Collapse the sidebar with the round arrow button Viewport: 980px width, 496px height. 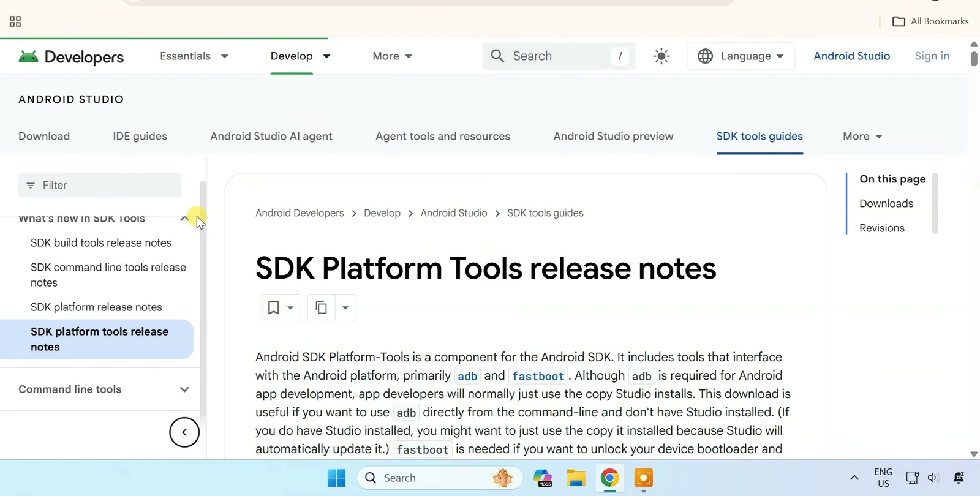(x=184, y=432)
